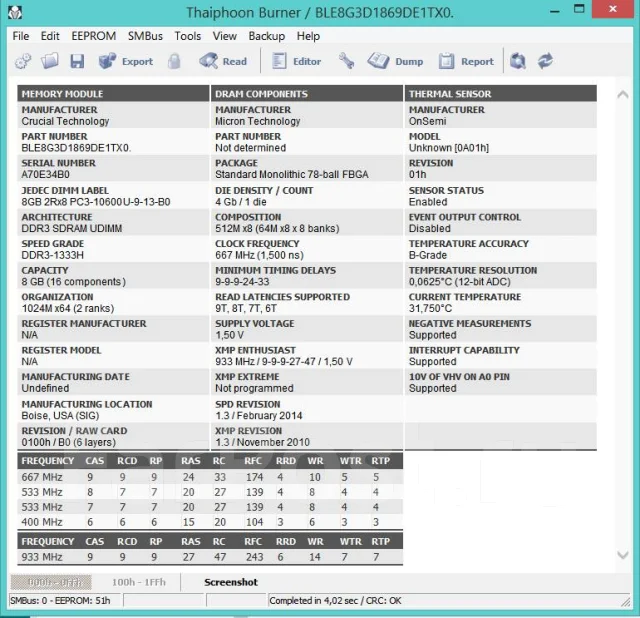Click speed grade DDR3-1333H
The height and width of the screenshot is (618, 640).
point(53,255)
